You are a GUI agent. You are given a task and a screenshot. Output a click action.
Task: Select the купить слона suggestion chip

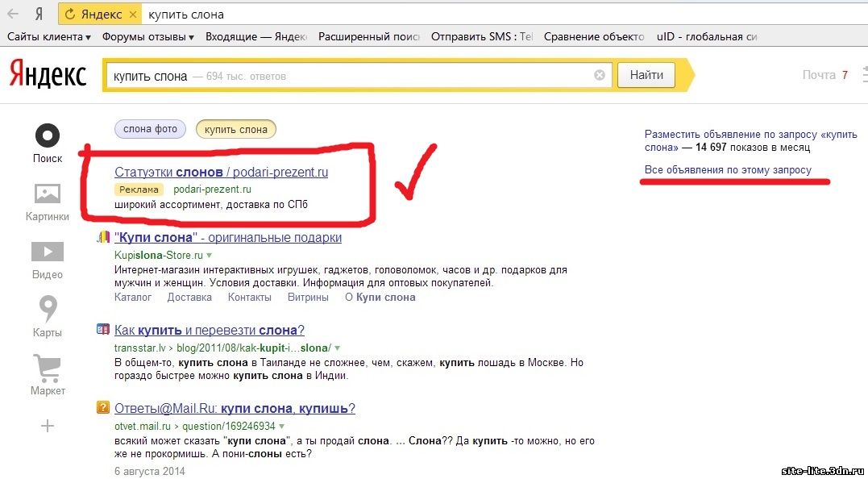pyautogui.click(x=236, y=130)
